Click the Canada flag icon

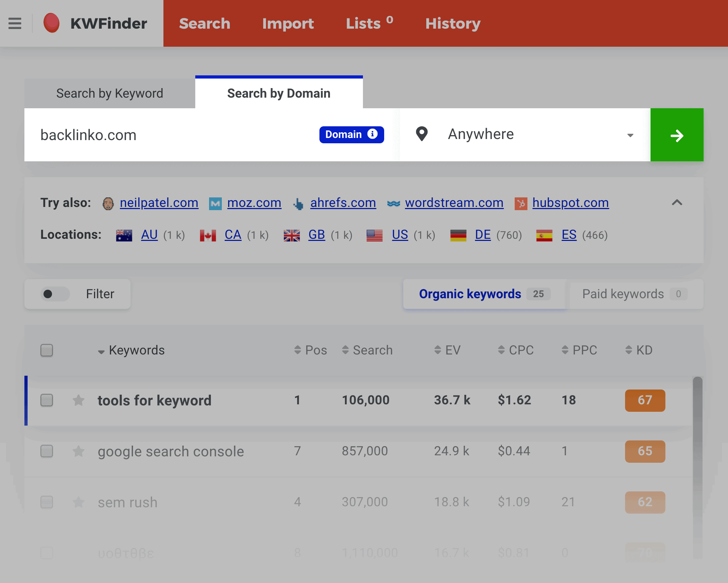pyautogui.click(x=208, y=235)
